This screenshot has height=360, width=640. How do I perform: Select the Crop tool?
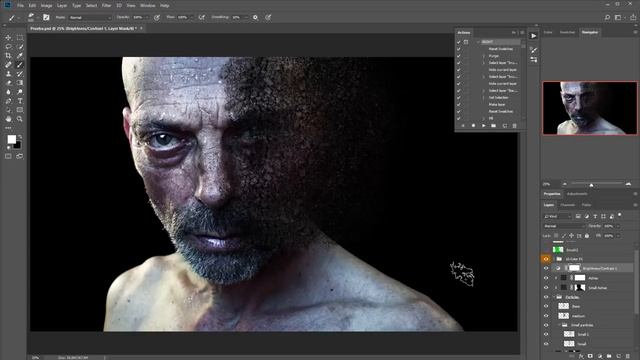click(8, 56)
